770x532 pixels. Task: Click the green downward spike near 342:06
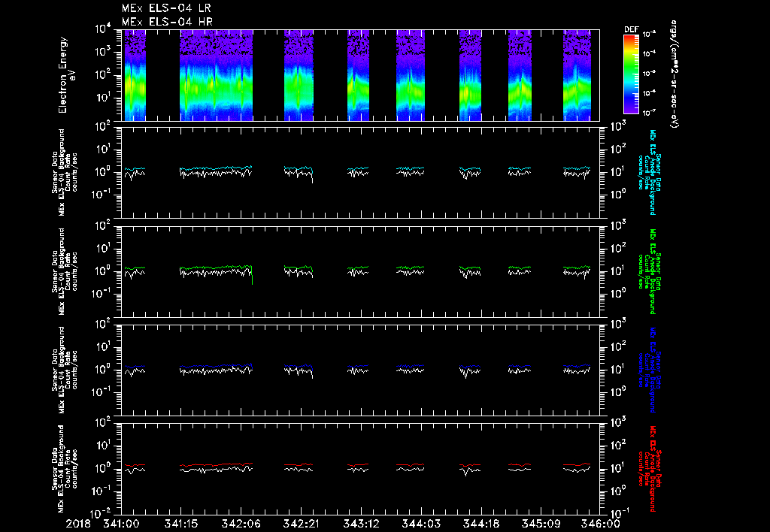pyautogui.click(x=252, y=275)
